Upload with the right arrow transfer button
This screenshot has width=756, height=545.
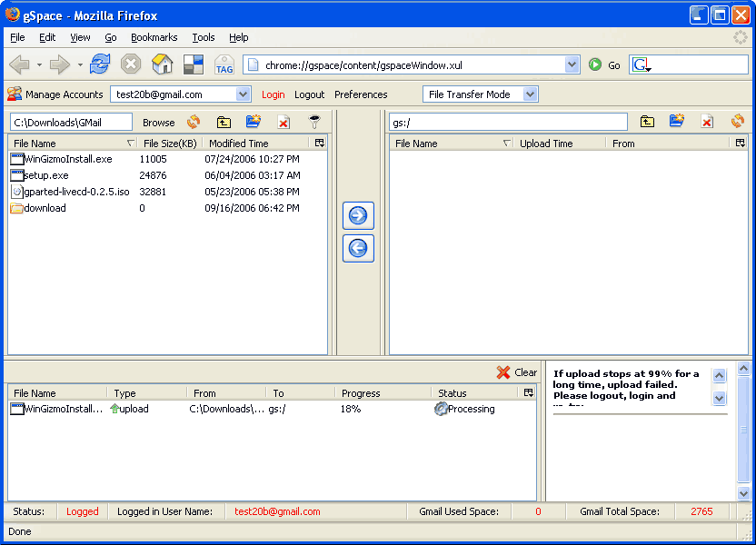click(x=358, y=215)
